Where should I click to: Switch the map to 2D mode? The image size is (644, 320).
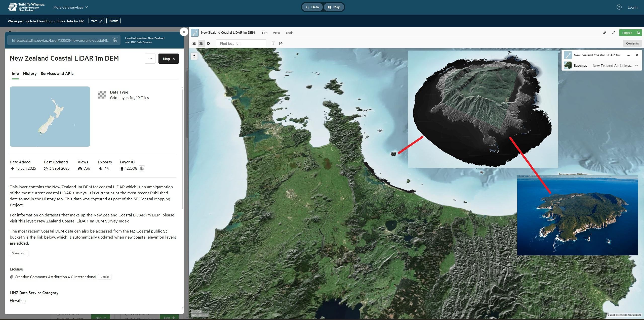[x=194, y=43]
